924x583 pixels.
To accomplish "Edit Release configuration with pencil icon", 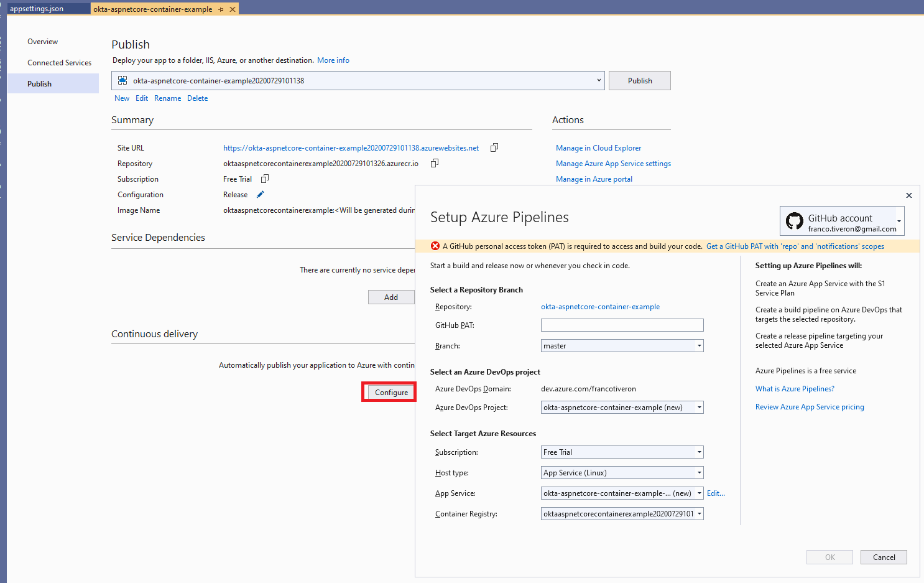I will pyautogui.click(x=261, y=194).
